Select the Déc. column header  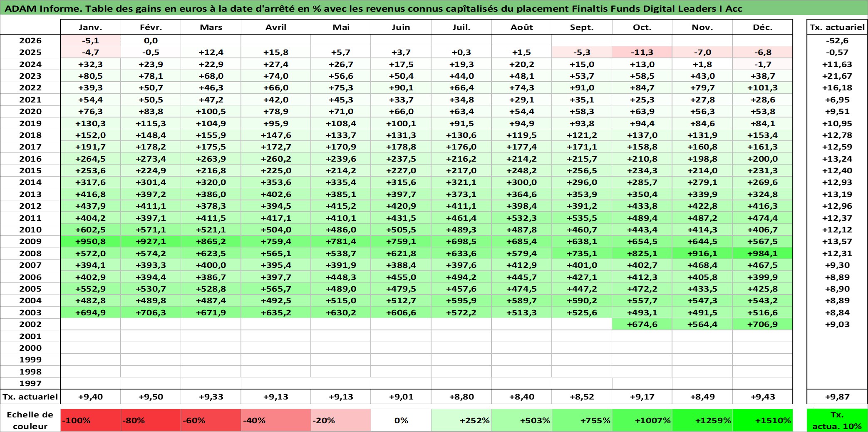762,27
